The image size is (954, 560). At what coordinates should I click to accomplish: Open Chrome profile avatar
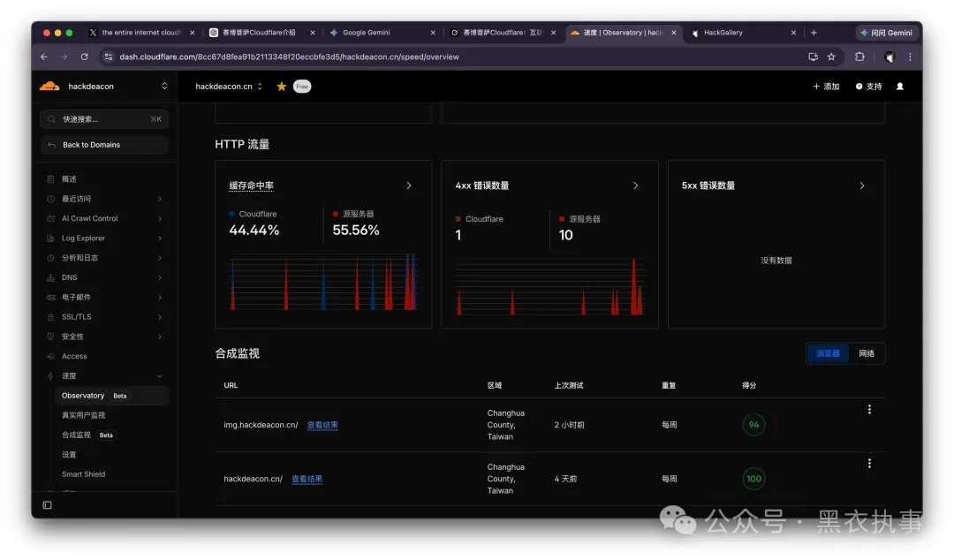tap(889, 57)
